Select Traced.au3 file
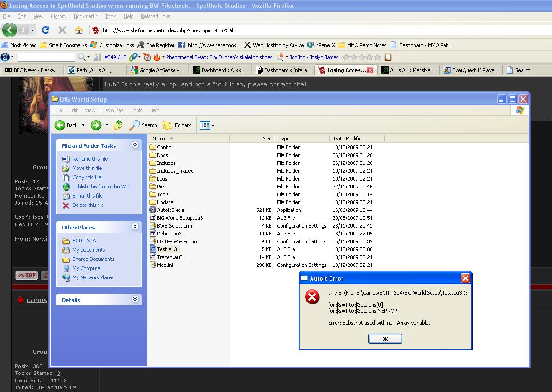Image resolution: width=552 pixels, height=392 pixels. (166, 257)
